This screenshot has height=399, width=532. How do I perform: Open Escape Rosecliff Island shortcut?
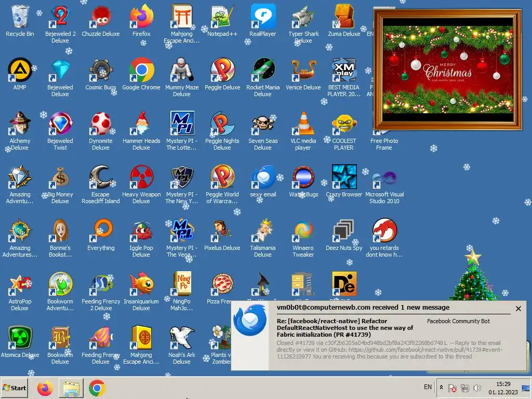(101, 177)
